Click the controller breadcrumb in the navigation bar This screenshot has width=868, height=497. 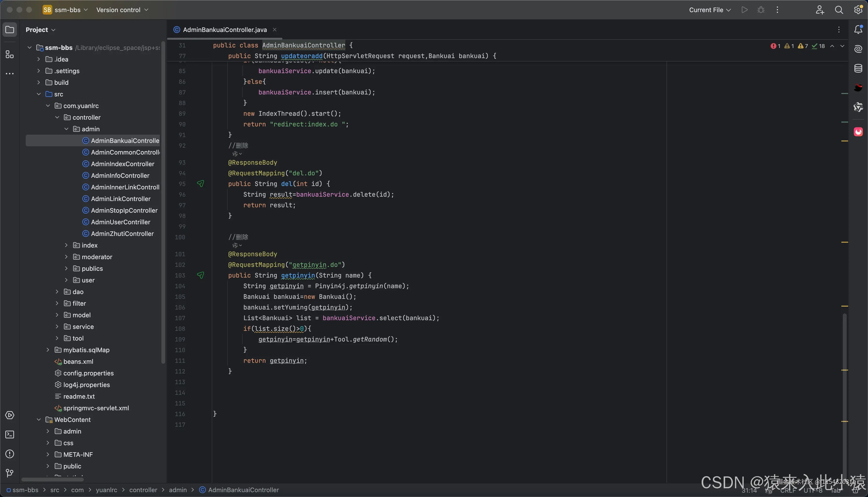pyautogui.click(x=143, y=490)
